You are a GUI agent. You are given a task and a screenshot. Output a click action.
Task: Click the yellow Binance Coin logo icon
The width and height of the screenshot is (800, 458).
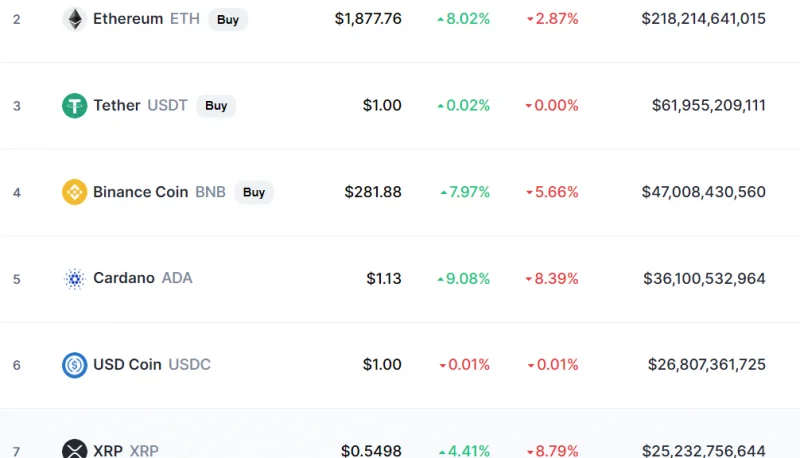(x=74, y=192)
